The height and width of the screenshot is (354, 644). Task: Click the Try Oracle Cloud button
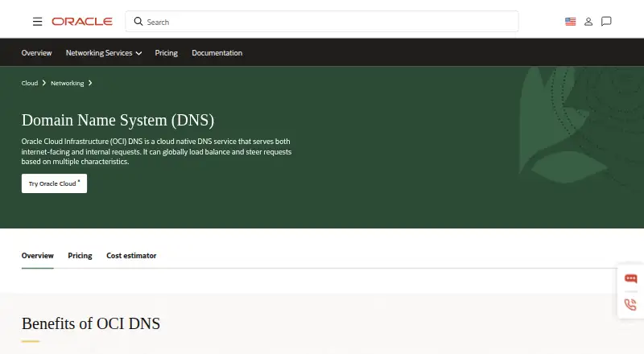tap(54, 183)
